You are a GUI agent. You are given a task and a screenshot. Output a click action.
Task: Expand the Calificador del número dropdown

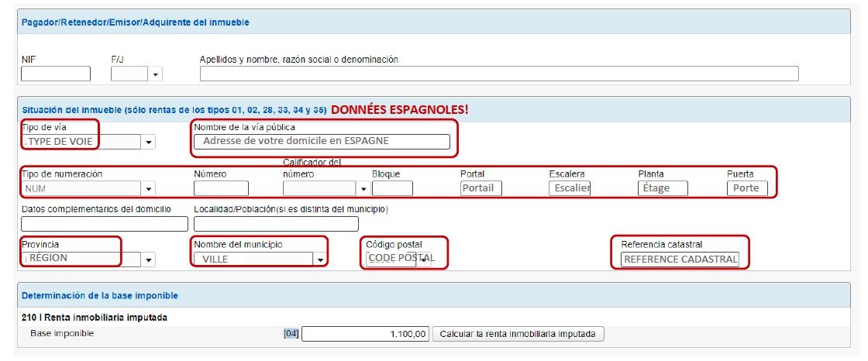tap(363, 188)
